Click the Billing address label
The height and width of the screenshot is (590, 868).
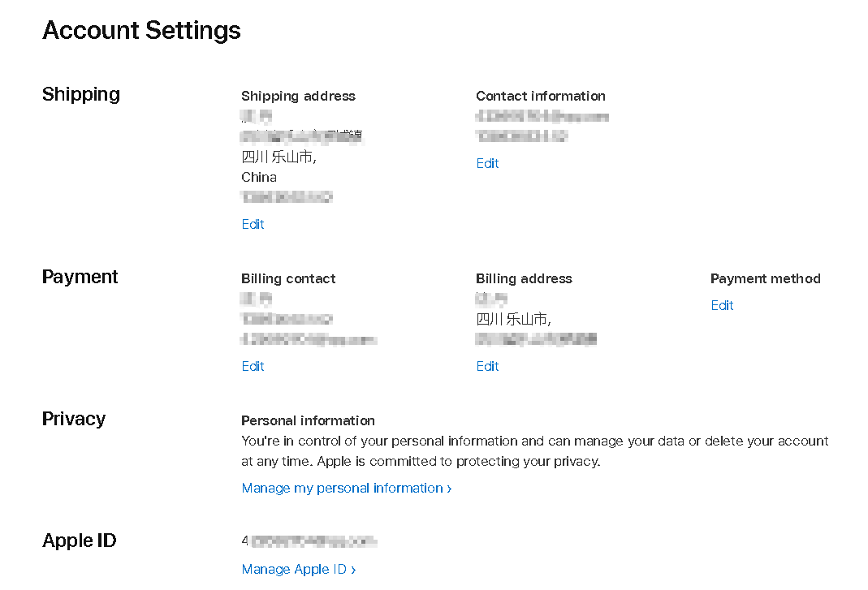(x=524, y=278)
